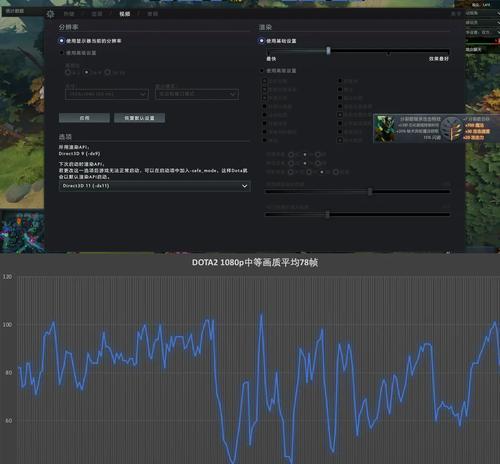
Task: Click the basic render quality slider handle
Action: 328,51
